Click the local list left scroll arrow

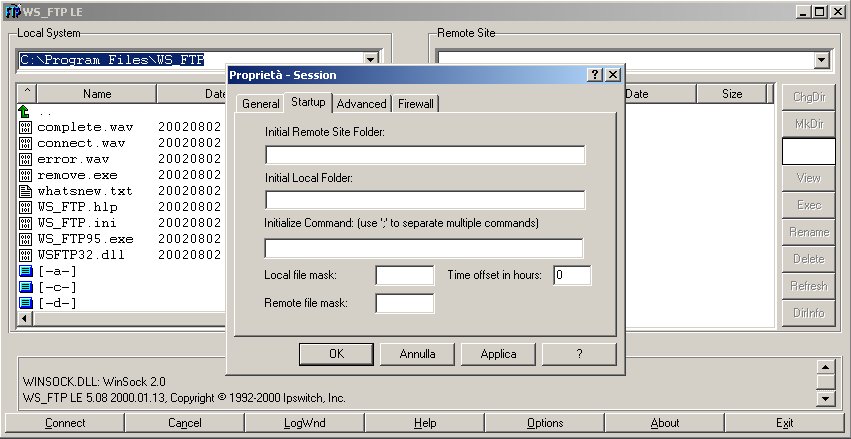(24, 319)
